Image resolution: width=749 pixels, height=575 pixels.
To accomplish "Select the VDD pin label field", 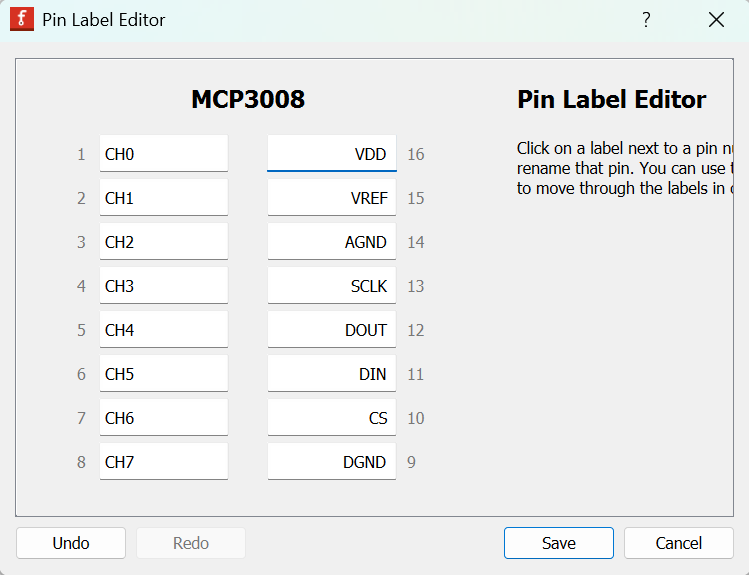I will 332,153.
